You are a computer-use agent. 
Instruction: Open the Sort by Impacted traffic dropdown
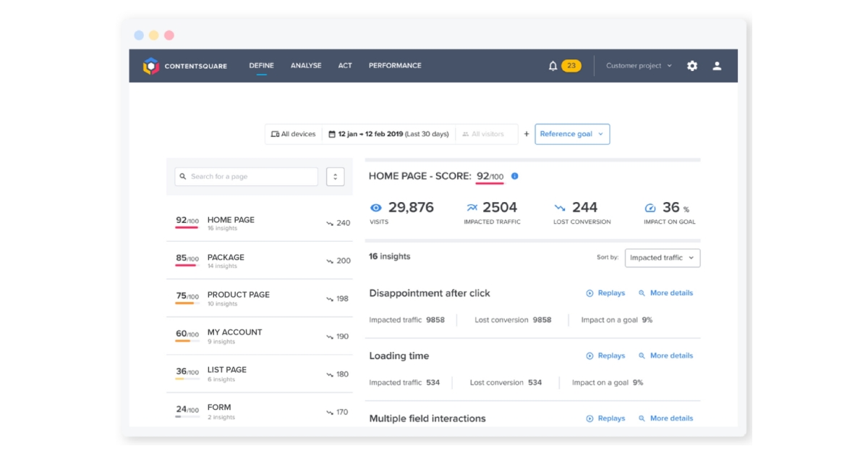coord(662,258)
